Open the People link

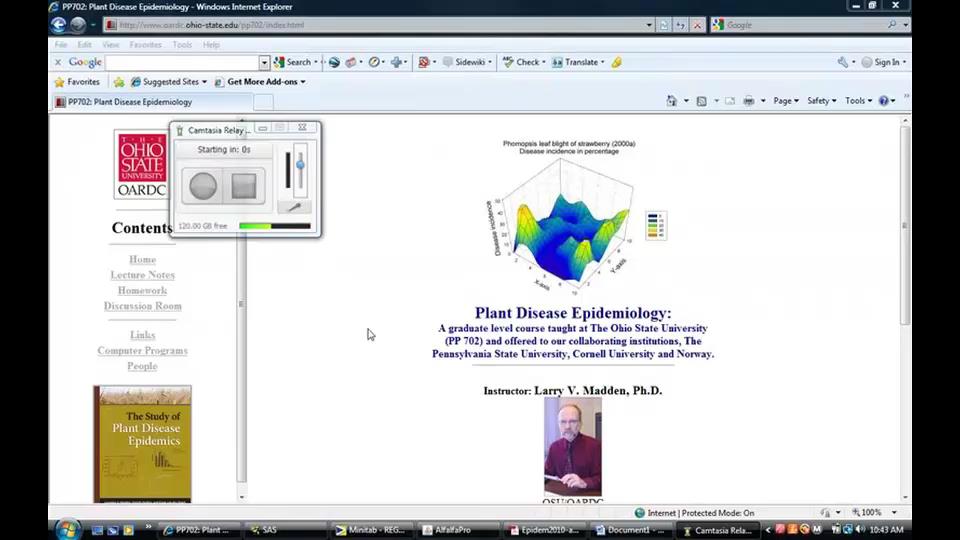pyautogui.click(x=143, y=366)
